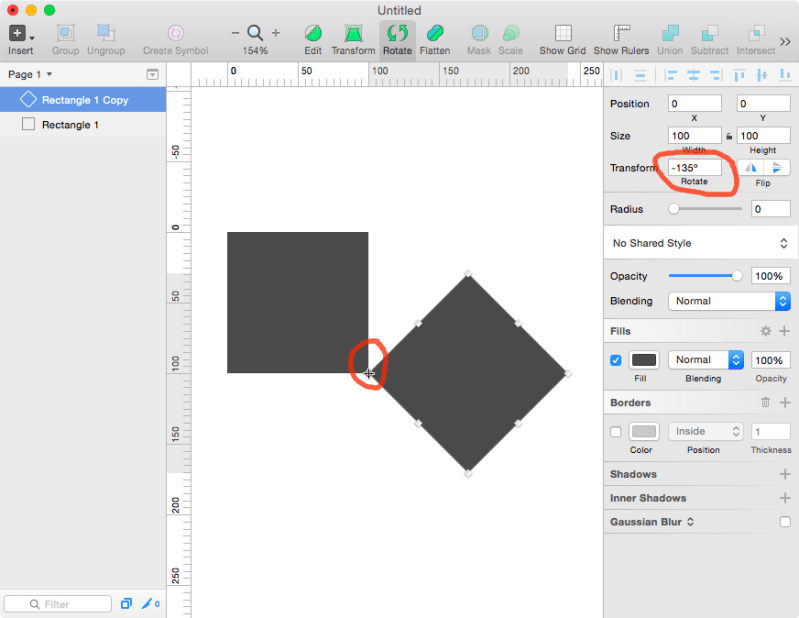This screenshot has width=799, height=618.
Task: Align vertical centers icon
Action: (762, 75)
